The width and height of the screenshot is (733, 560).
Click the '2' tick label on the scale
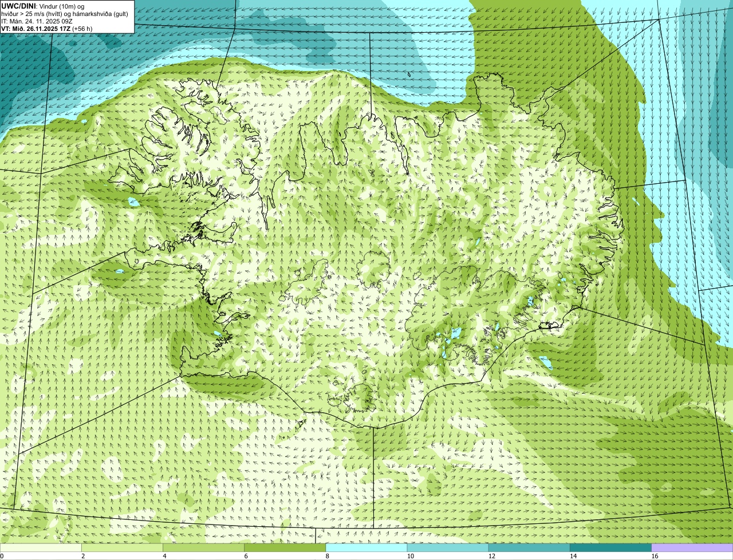[x=83, y=556]
